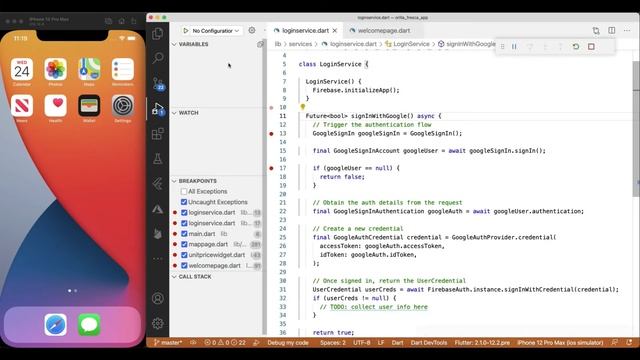Uncheck the unitpricewidget.dart breakpoint

point(184,255)
